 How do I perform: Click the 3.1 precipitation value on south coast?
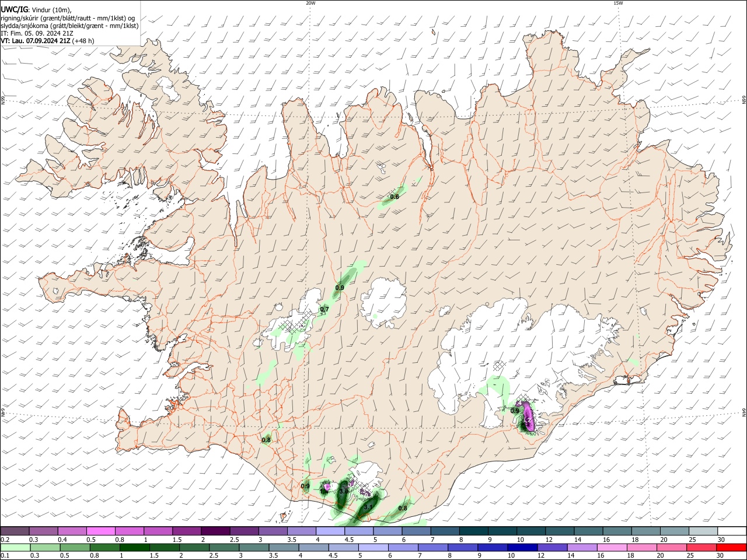368,508
